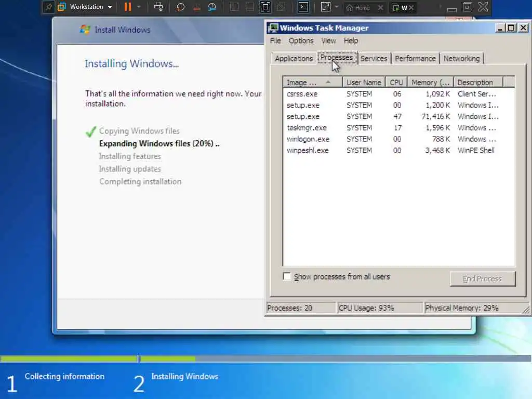Send Ctrl+Alt+Del to the VM
The height and width of the screenshot is (399, 532).
(x=158, y=7)
